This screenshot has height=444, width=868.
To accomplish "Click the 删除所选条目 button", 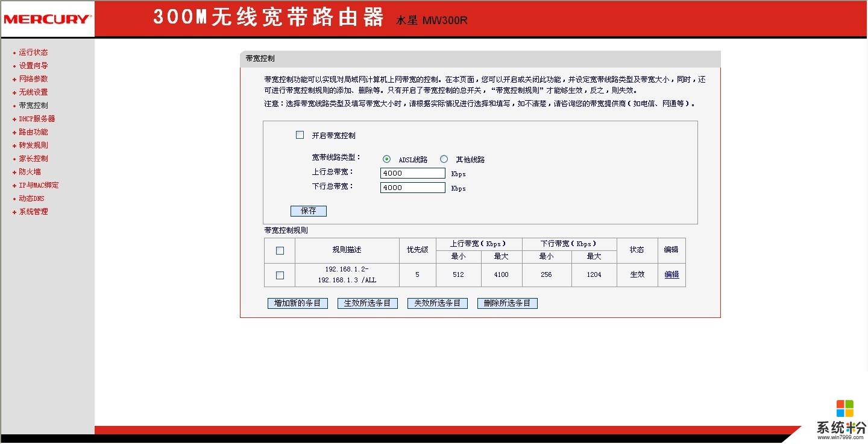I will pyautogui.click(x=508, y=303).
